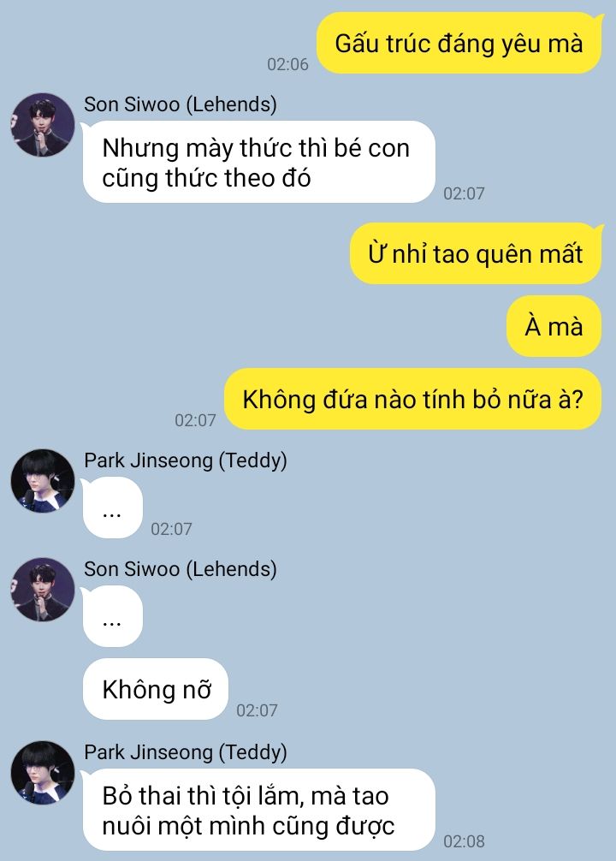The image size is (616, 861).
Task: Tap the 'Nhưng mày thức thì bé con' message
Action: point(258,162)
